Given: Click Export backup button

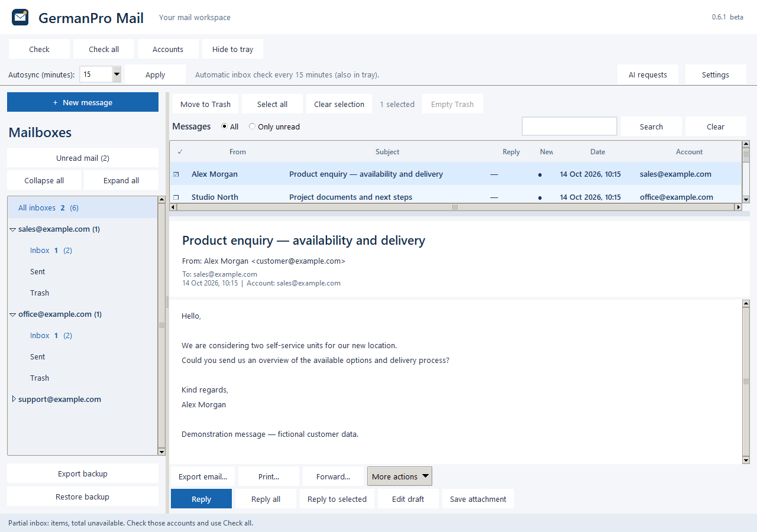Looking at the screenshot, I should [x=83, y=473].
